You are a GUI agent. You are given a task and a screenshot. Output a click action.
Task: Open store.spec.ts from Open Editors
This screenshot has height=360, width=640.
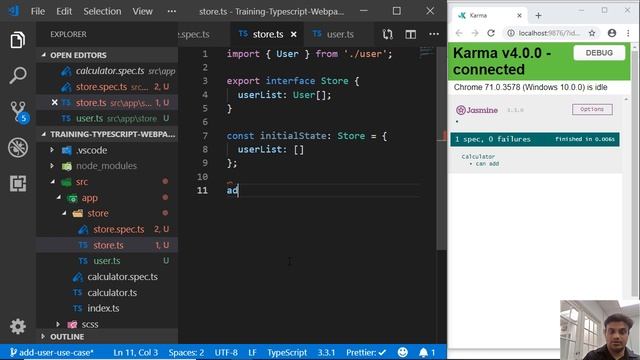pyautogui.click(x=107, y=87)
